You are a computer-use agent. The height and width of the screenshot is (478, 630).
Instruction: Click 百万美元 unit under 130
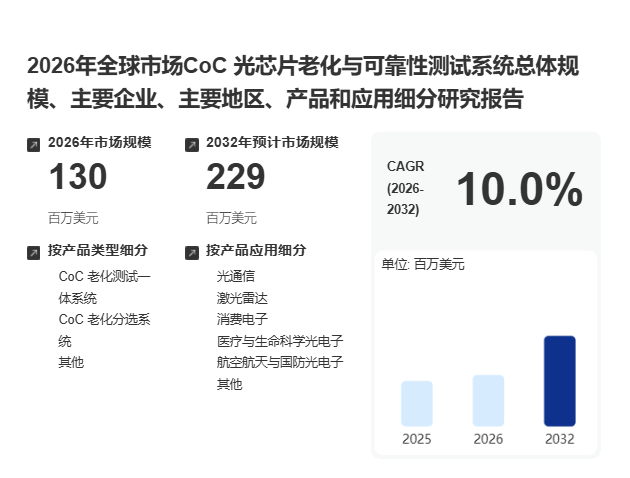[x=73, y=218]
